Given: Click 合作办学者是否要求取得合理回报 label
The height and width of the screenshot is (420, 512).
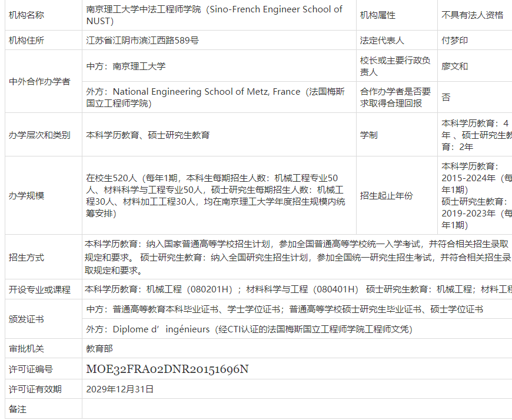Looking at the screenshot, I should pyautogui.click(x=395, y=98).
